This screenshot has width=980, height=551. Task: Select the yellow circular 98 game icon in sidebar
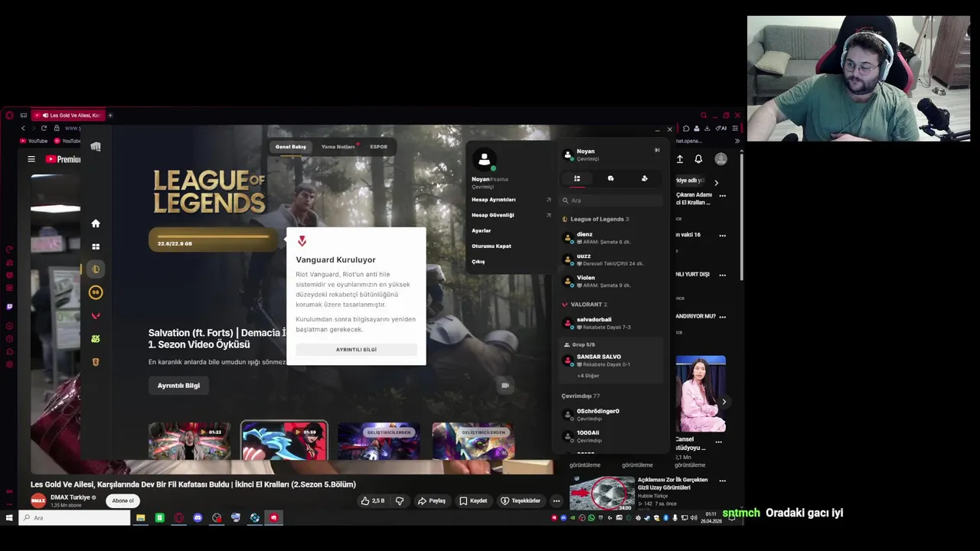[x=96, y=292]
